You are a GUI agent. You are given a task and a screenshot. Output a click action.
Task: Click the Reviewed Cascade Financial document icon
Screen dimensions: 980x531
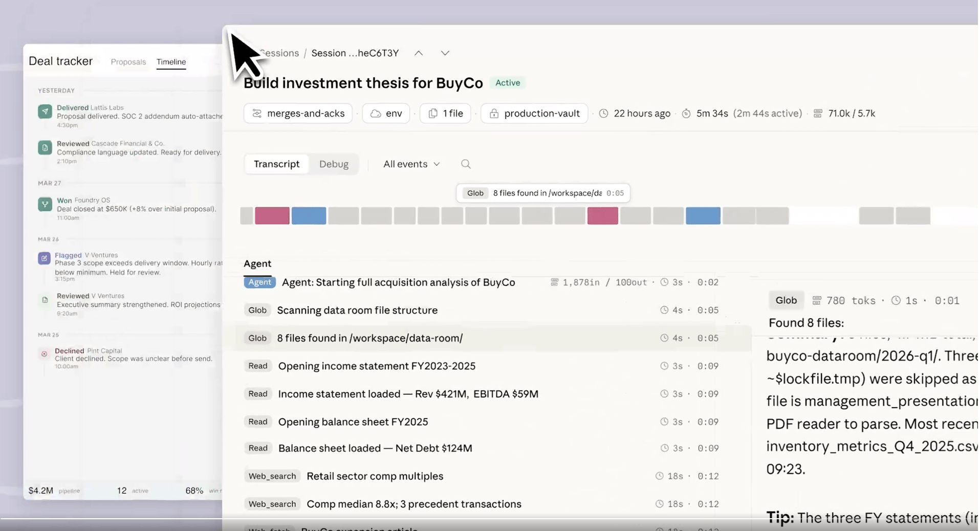45,148
